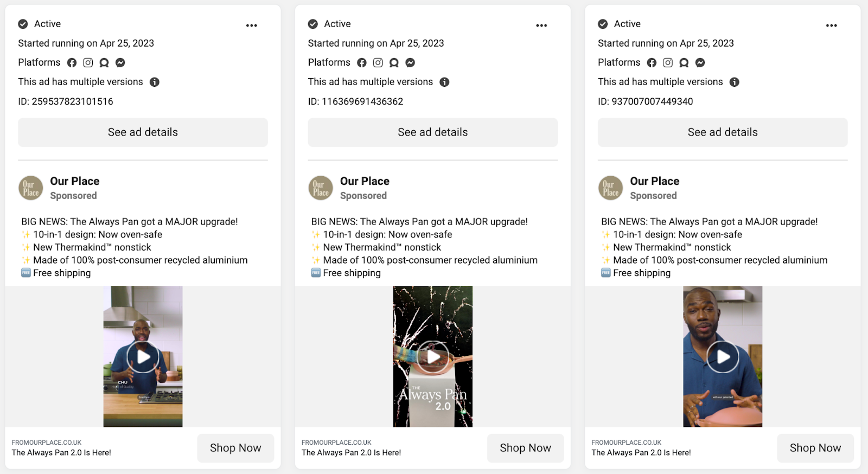Viewport: 868px width, 474px height.
Task: Select the text 'ID: 937007007449340'
Action: pos(646,101)
